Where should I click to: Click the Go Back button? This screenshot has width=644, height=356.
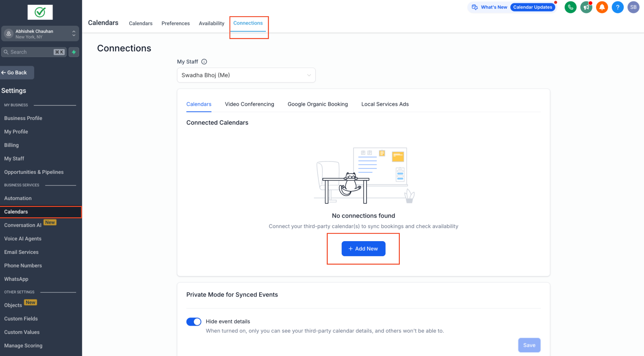pyautogui.click(x=17, y=73)
